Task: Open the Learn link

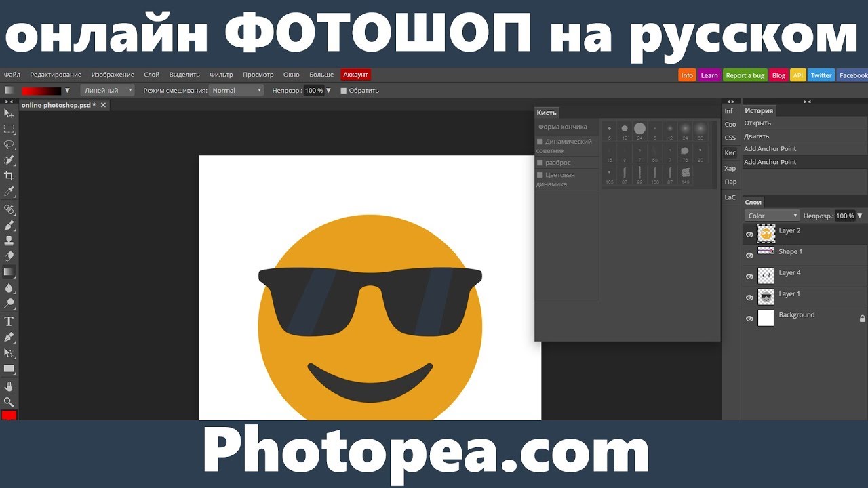Action: pyautogui.click(x=709, y=75)
